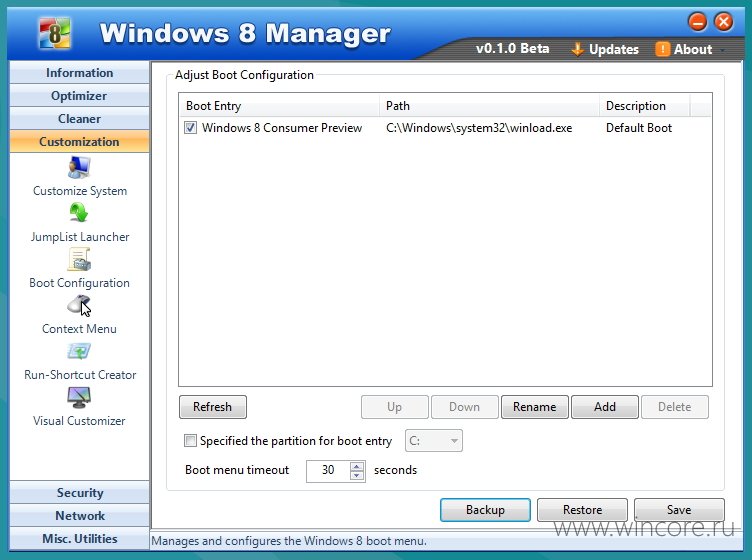Uncheck the Windows 8 Consumer Preview entry
The height and width of the screenshot is (560, 752).
pos(190,128)
